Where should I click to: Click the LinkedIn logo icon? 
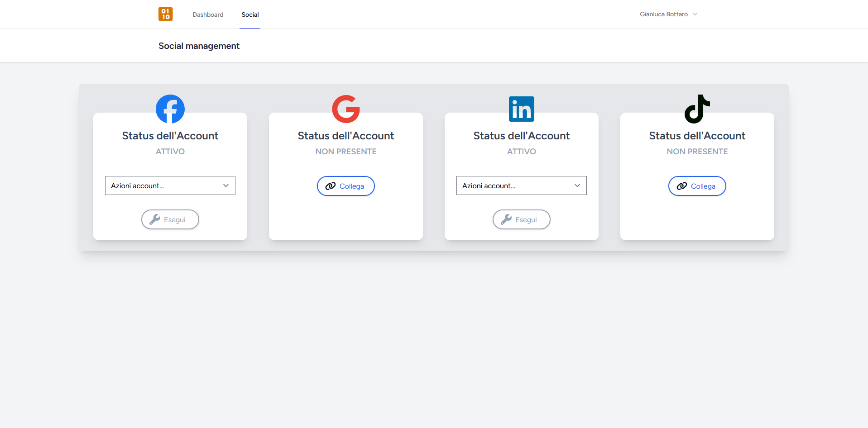pyautogui.click(x=522, y=109)
